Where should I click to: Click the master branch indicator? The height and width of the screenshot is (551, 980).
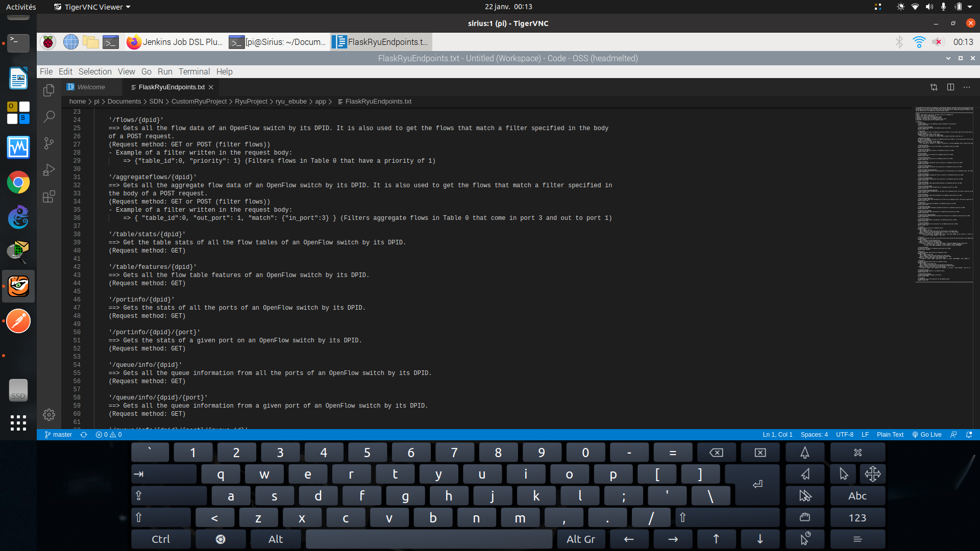click(x=59, y=435)
